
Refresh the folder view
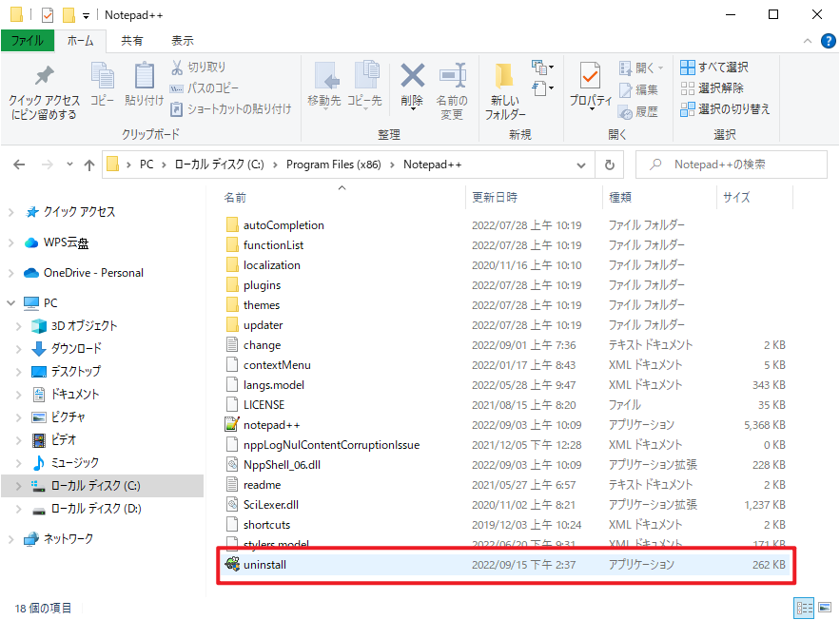point(610,165)
